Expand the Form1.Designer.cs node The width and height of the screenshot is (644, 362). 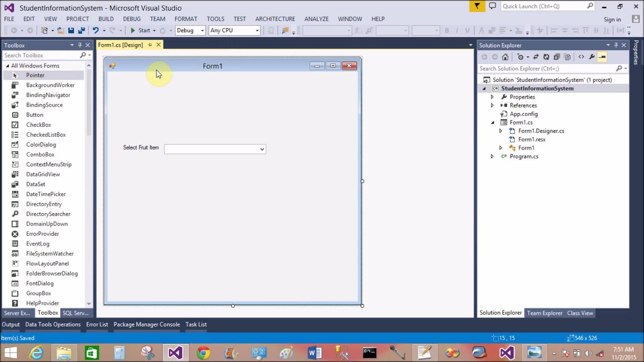[501, 131]
